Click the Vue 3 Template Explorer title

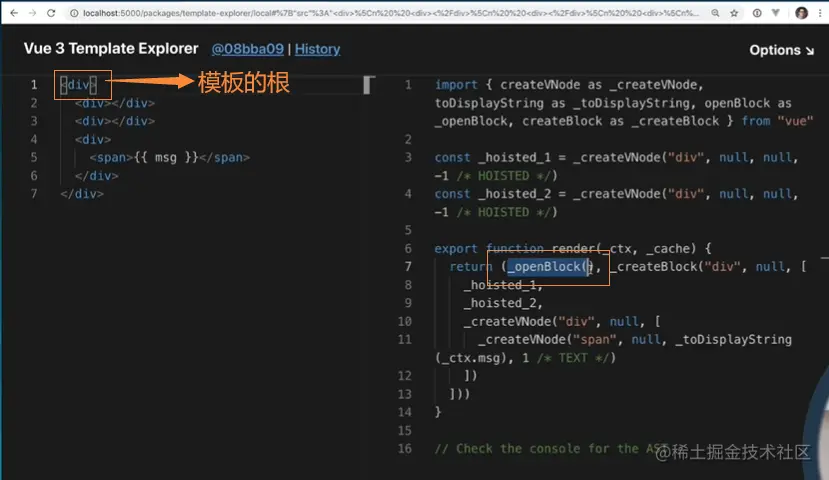tap(111, 49)
